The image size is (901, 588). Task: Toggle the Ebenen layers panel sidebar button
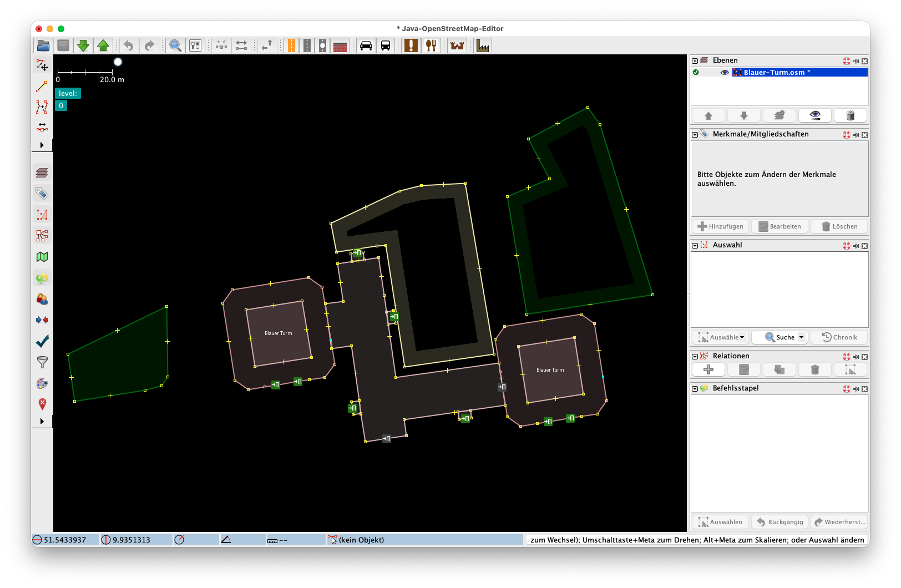42,173
